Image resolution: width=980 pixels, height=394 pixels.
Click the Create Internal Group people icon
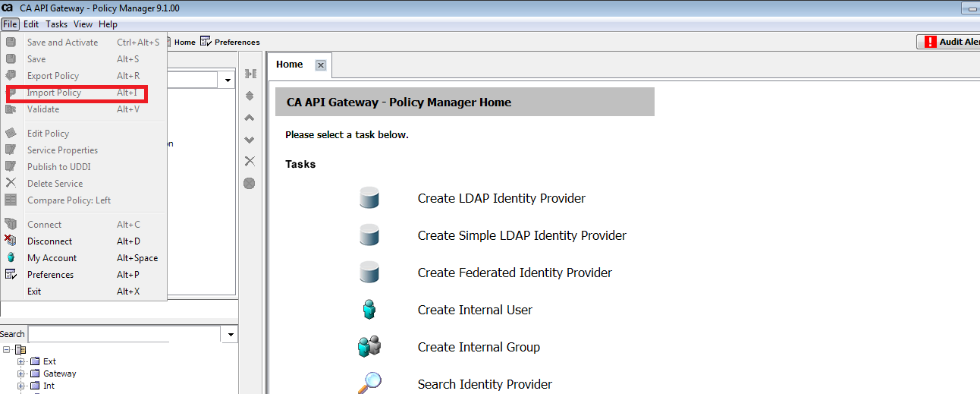369,347
